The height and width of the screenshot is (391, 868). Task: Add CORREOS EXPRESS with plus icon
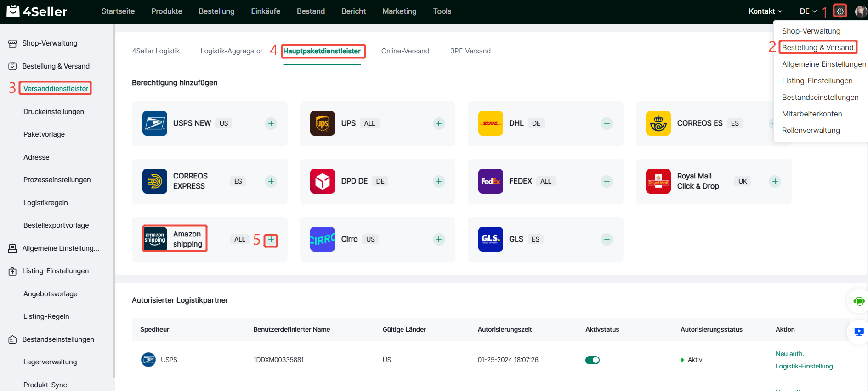pos(271,181)
